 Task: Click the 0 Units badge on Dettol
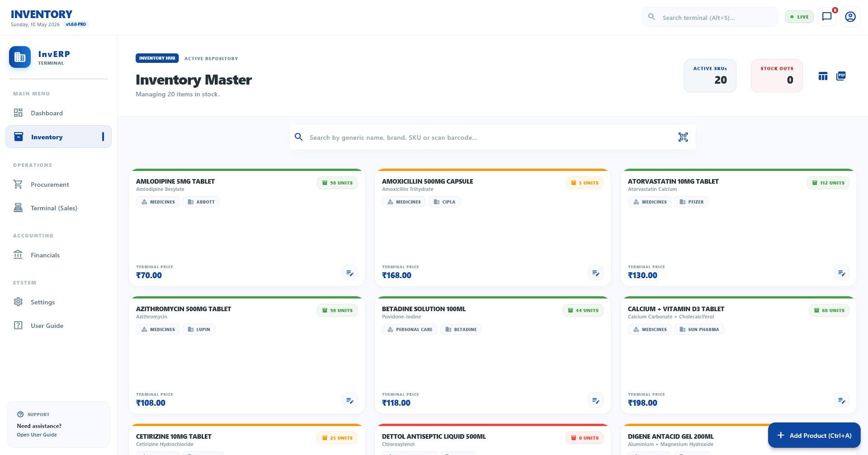585,438
